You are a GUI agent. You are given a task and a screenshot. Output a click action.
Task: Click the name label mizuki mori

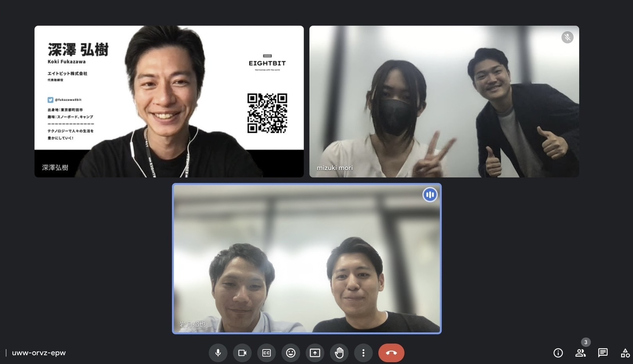coord(335,168)
